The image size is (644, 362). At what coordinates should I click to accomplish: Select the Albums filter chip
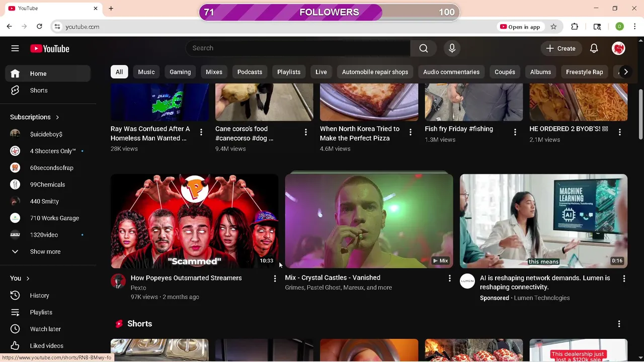[540, 72]
